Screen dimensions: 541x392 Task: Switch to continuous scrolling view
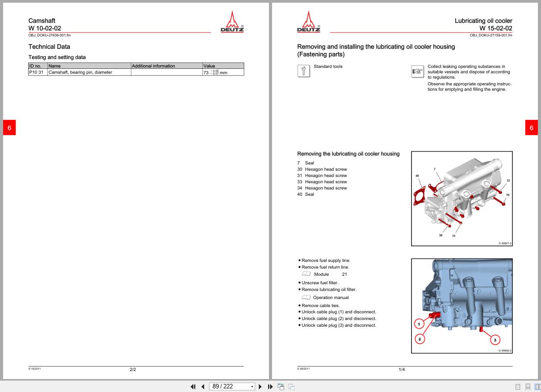528,386
